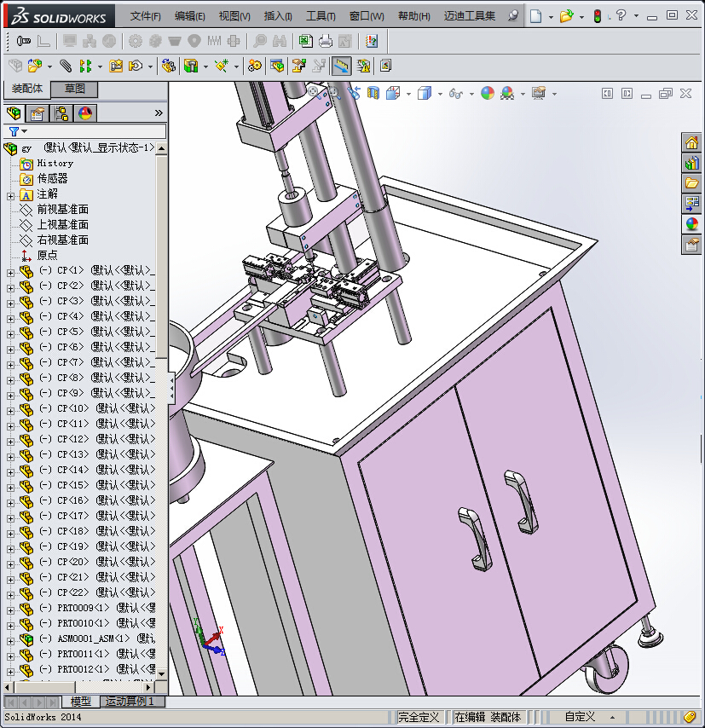Open the Design Library pane
This screenshot has height=728, width=705.
(691, 163)
